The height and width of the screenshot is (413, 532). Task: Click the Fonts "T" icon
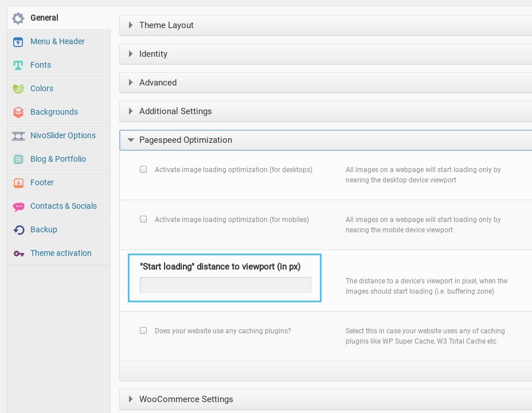coord(18,65)
